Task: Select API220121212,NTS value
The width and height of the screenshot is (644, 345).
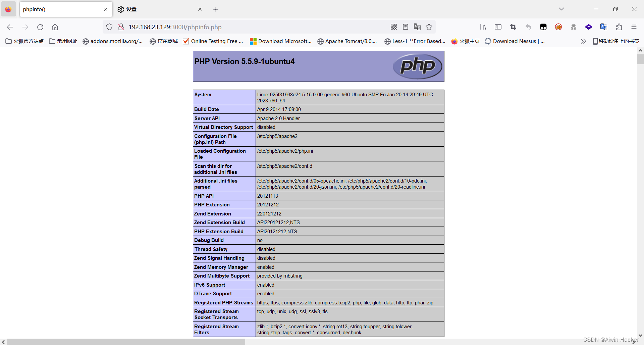Action: [x=278, y=223]
